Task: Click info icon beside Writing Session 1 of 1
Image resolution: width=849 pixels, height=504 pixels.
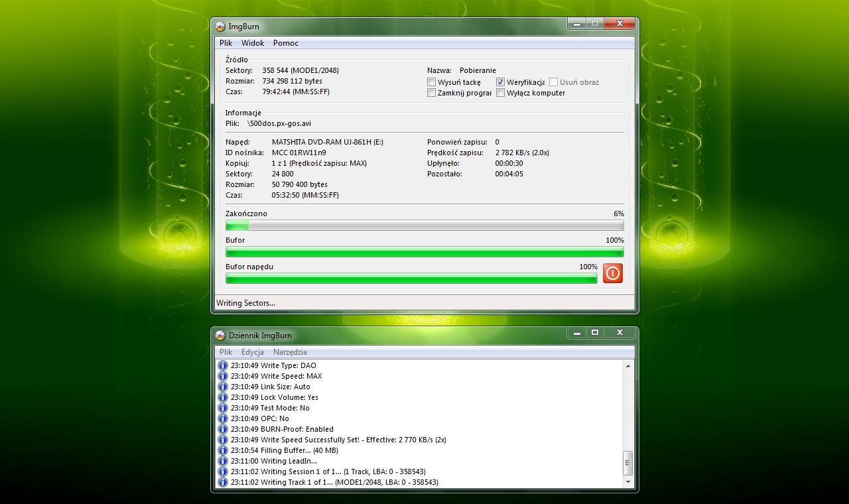Action: [x=223, y=472]
